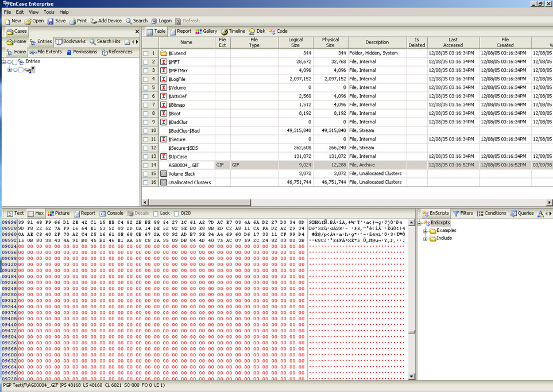Select the Cases tab
Image resolution: width=553 pixels, height=392 pixels.
pyautogui.click(x=17, y=32)
